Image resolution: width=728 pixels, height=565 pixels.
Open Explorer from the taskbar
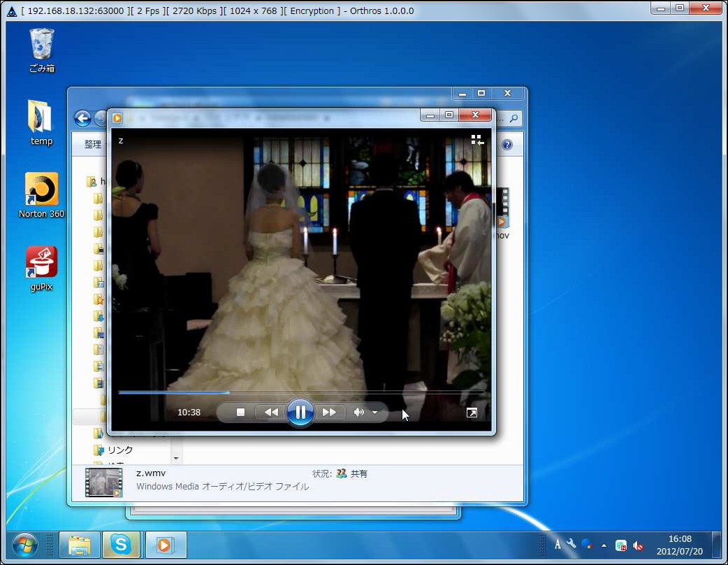pos(80,545)
